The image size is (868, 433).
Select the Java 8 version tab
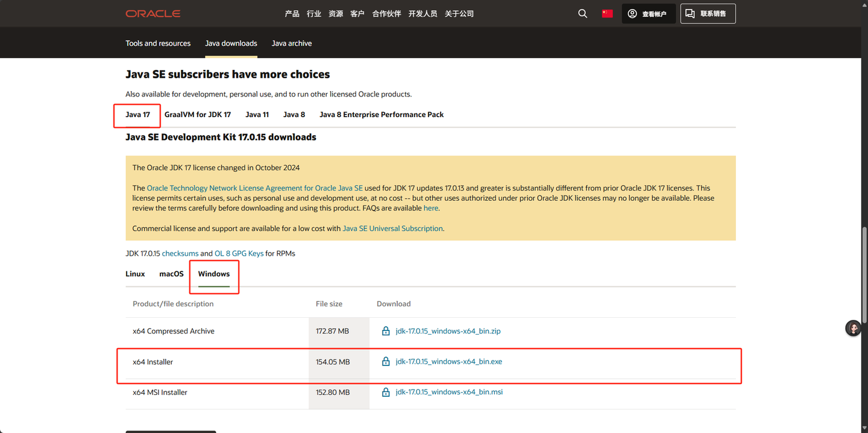pos(294,115)
